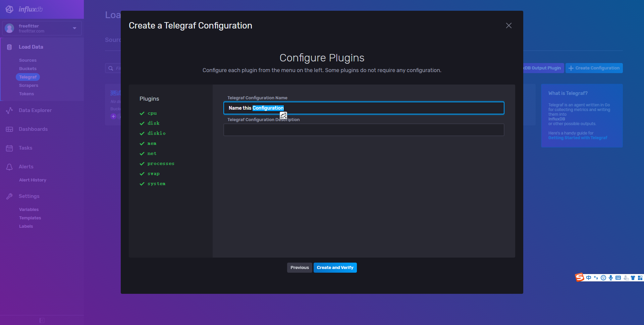Click the freefitter user avatar
The width and height of the screenshot is (644, 325).
[9, 28]
